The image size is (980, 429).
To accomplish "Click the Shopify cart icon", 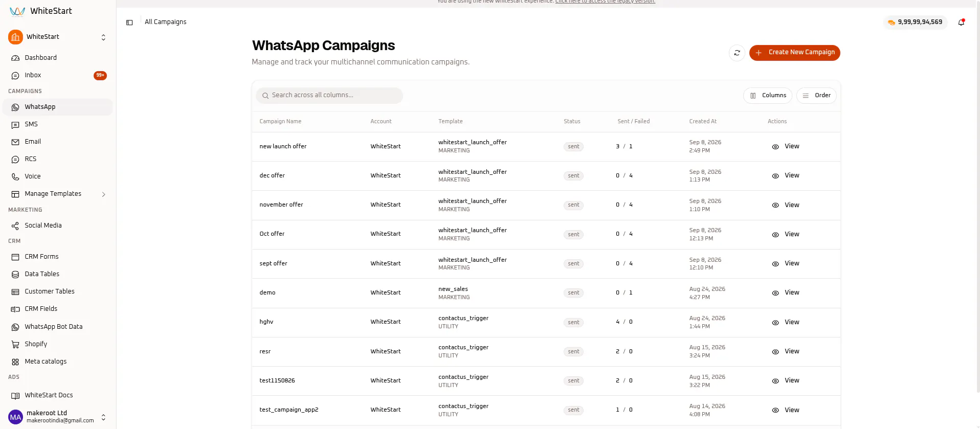I will [15, 345].
